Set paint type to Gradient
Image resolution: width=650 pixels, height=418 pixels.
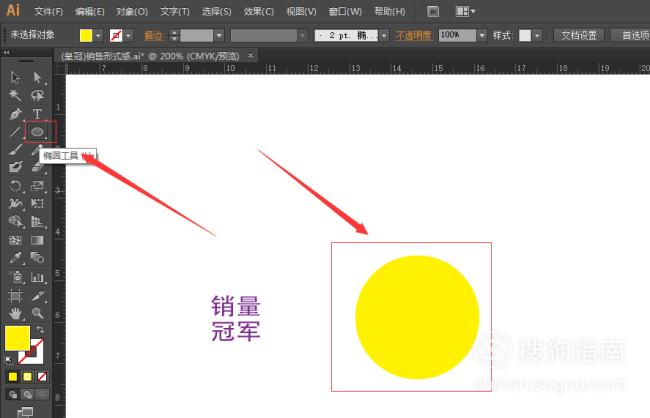pos(27,376)
